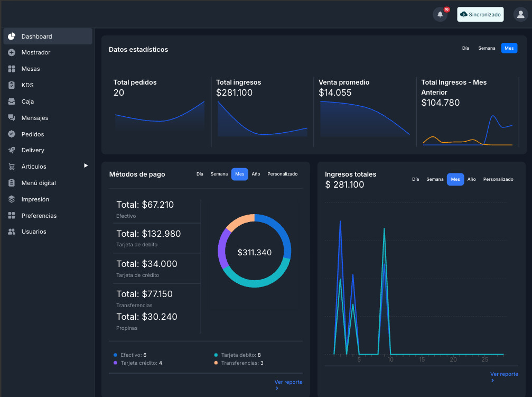The width and height of the screenshot is (532, 397).
Task: Select Día in Ingresos totales
Action: point(415,179)
